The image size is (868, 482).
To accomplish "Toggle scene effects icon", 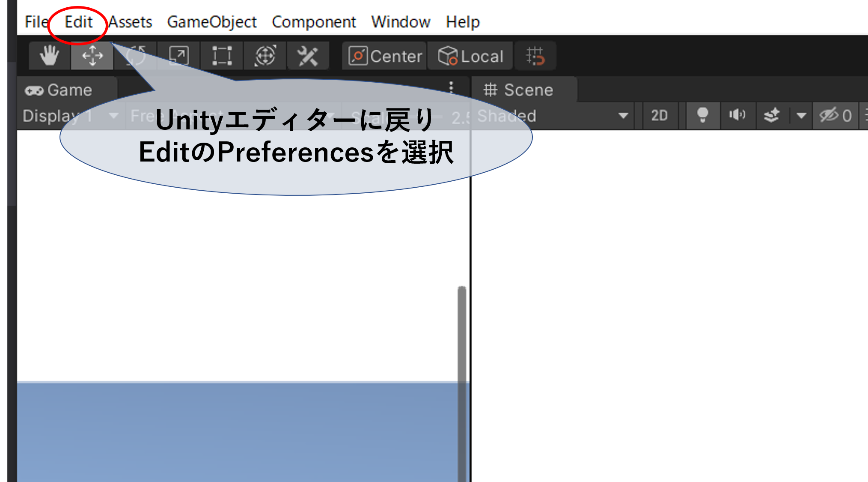I will pyautogui.click(x=772, y=116).
